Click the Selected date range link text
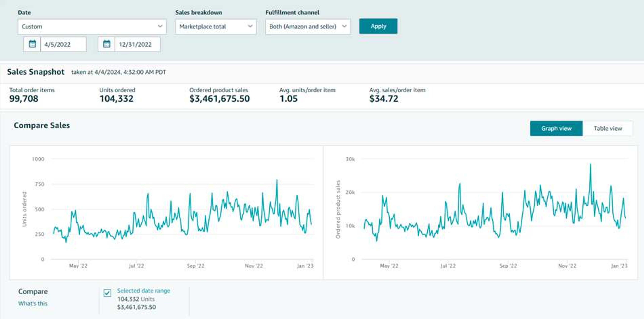This screenshot has width=644, height=319. [x=144, y=291]
